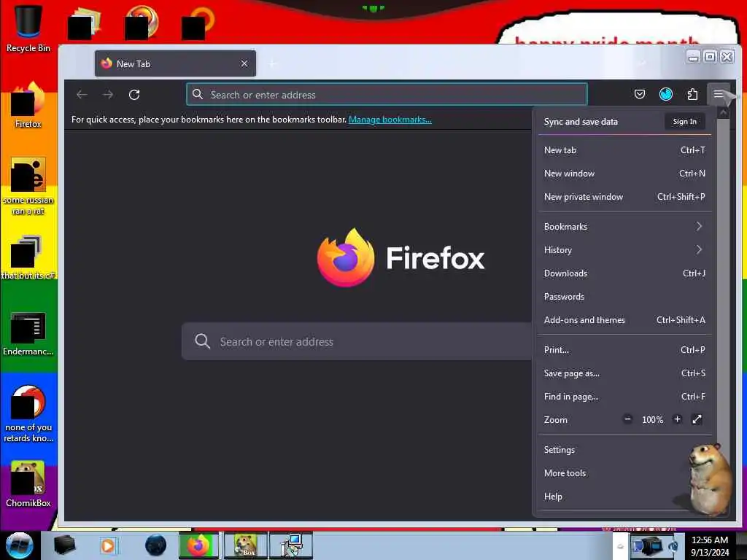Open Passwords menu entry

[624, 297]
